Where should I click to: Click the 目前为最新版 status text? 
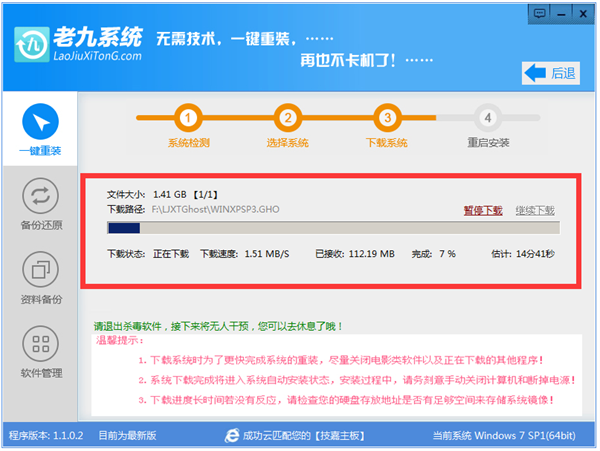point(127,437)
